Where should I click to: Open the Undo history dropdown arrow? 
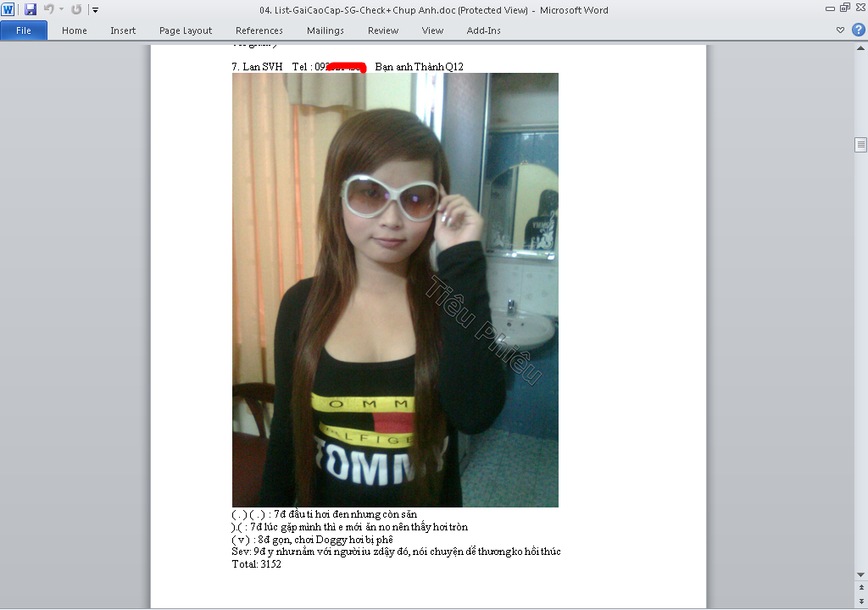(x=61, y=9)
